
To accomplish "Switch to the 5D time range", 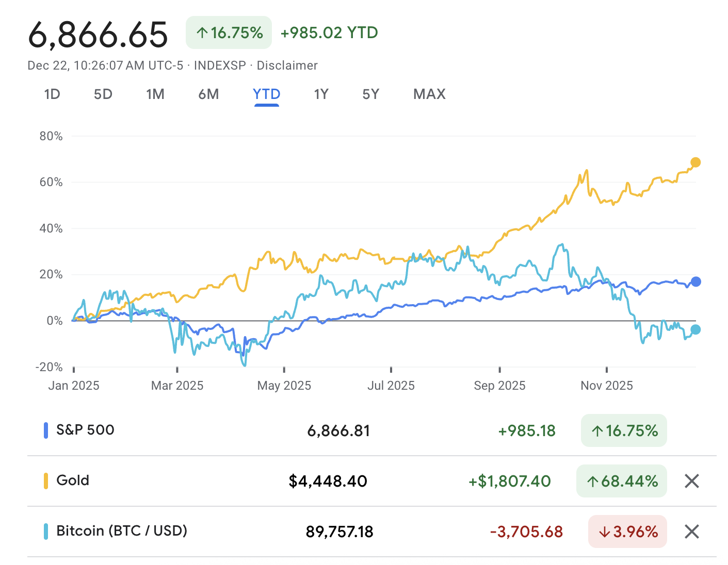I will (x=103, y=94).
